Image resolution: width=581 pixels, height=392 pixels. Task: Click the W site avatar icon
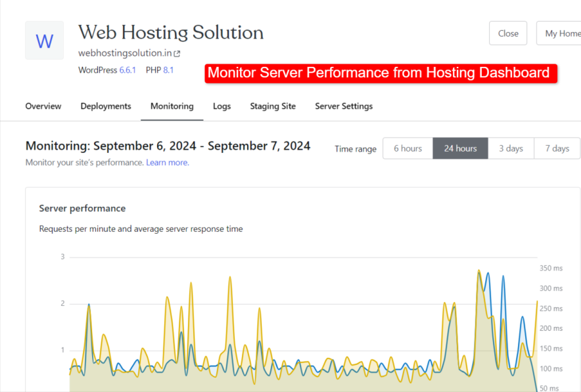tap(44, 41)
